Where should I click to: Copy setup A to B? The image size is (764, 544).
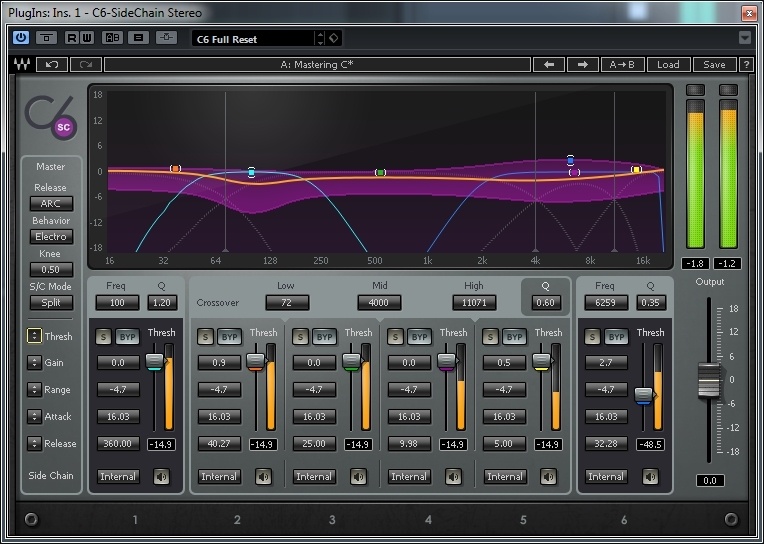tap(622, 64)
